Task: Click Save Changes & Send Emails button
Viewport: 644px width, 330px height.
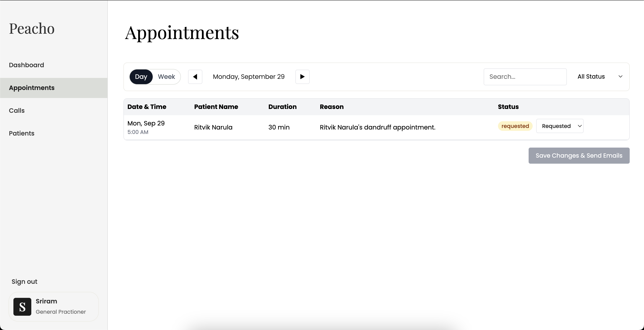Action: pos(579,156)
